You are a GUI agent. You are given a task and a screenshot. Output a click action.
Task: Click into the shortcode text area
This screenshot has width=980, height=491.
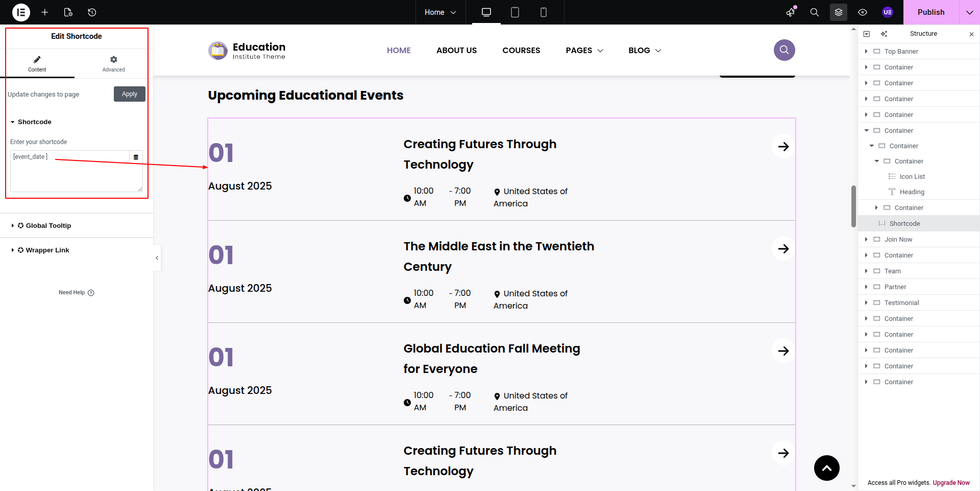click(71, 176)
